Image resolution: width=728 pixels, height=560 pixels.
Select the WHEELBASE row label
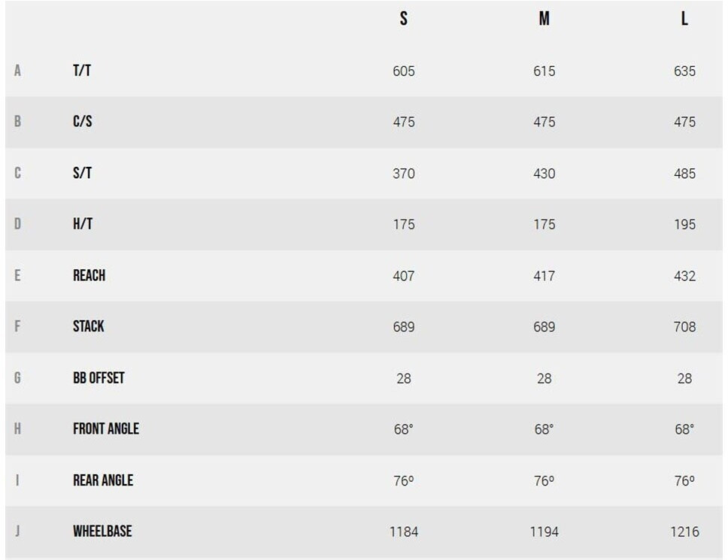pyautogui.click(x=102, y=531)
